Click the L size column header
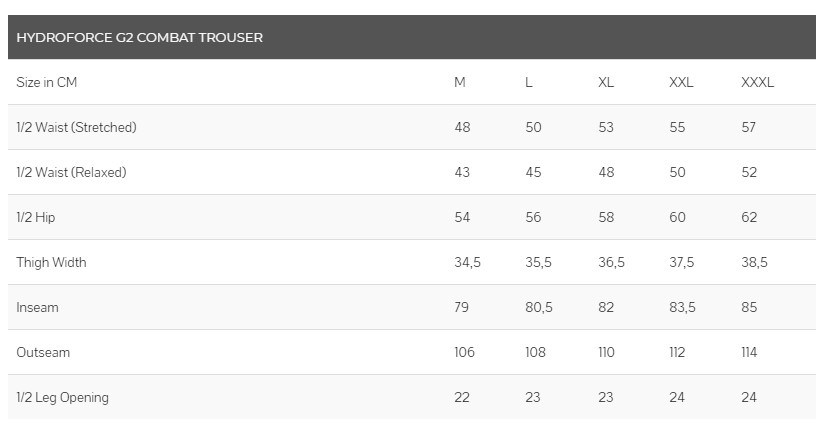The image size is (827, 423). tap(529, 82)
